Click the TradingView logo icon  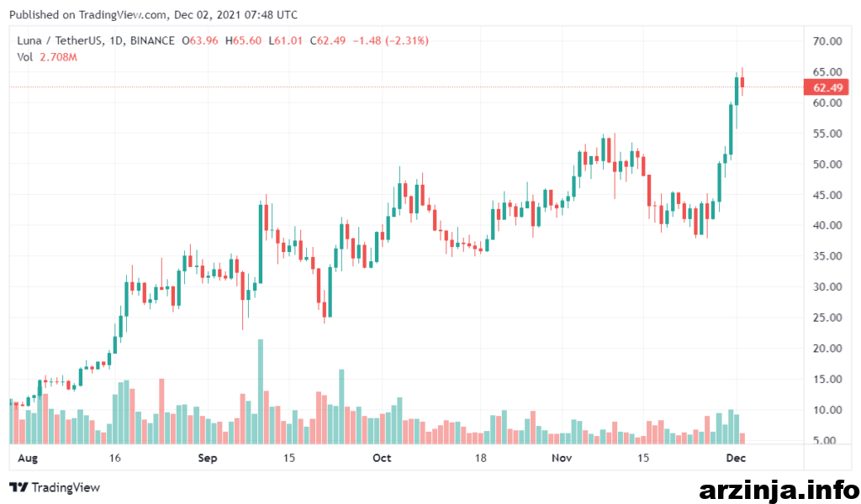18,487
